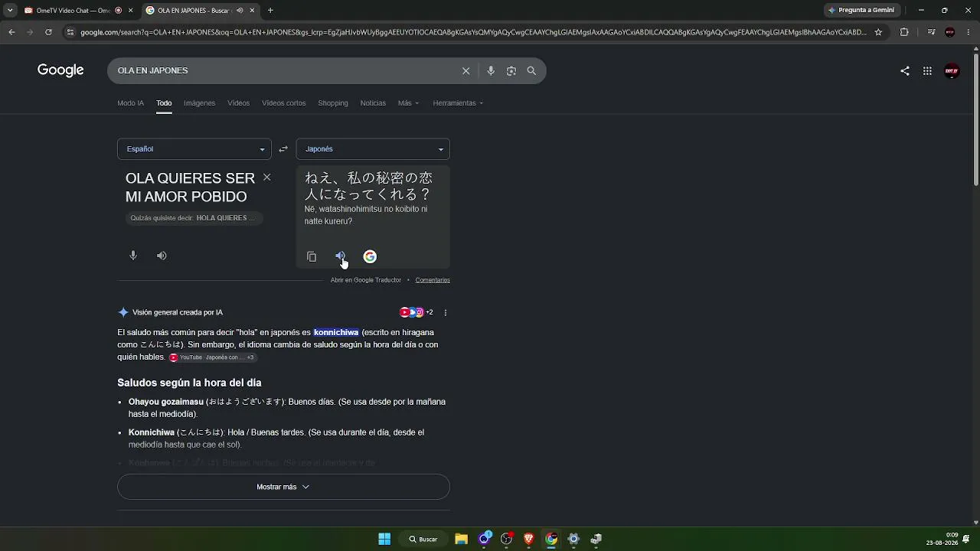Expand the Más search filter menu
This screenshot has height=551, width=980.
pos(408,103)
